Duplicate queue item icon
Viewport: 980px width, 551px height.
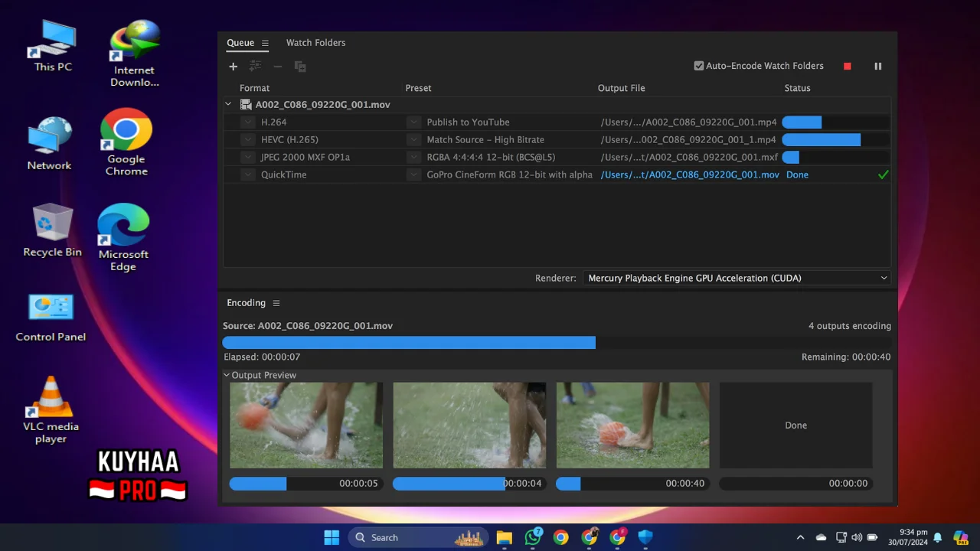tap(300, 67)
